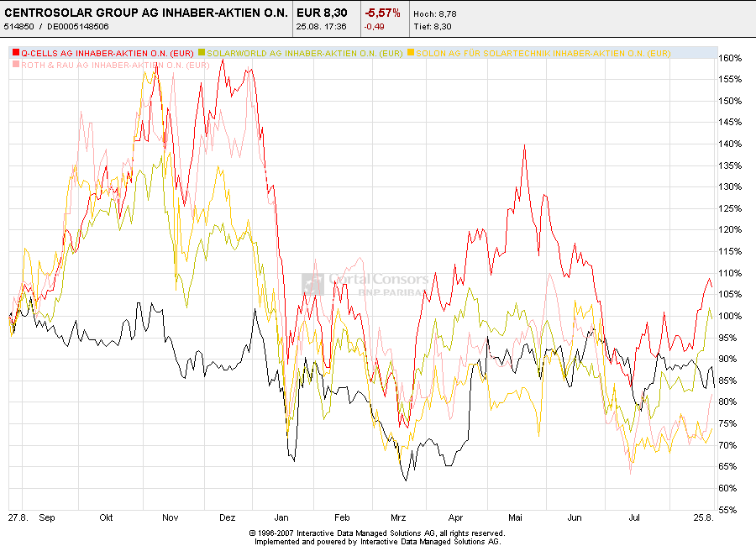
Task: Click the Mai month axis label
Action: coord(515,517)
